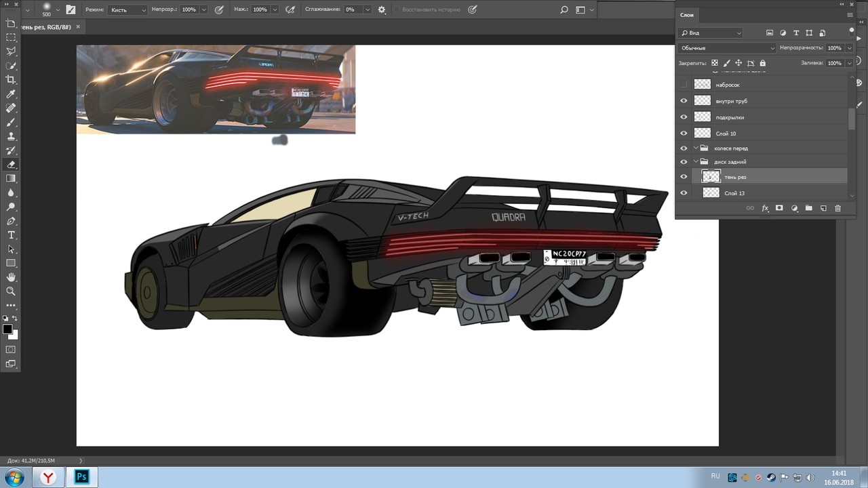Screen dimensions: 868x488
Task: Select the Zoom tool
Action: (11, 291)
